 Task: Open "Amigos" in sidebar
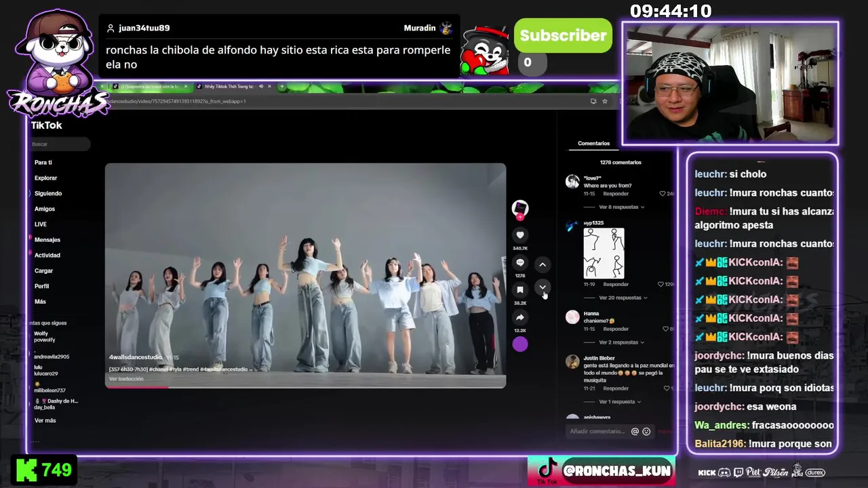[x=45, y=209]
